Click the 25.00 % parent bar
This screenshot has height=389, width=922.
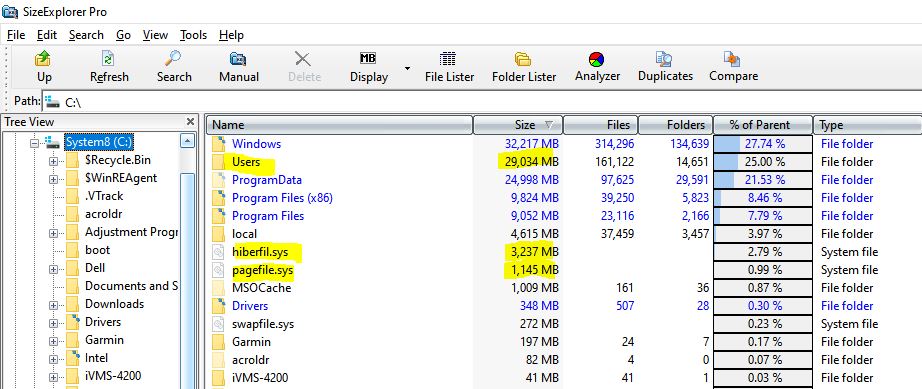pyautogui.click(x=762, y=162)
